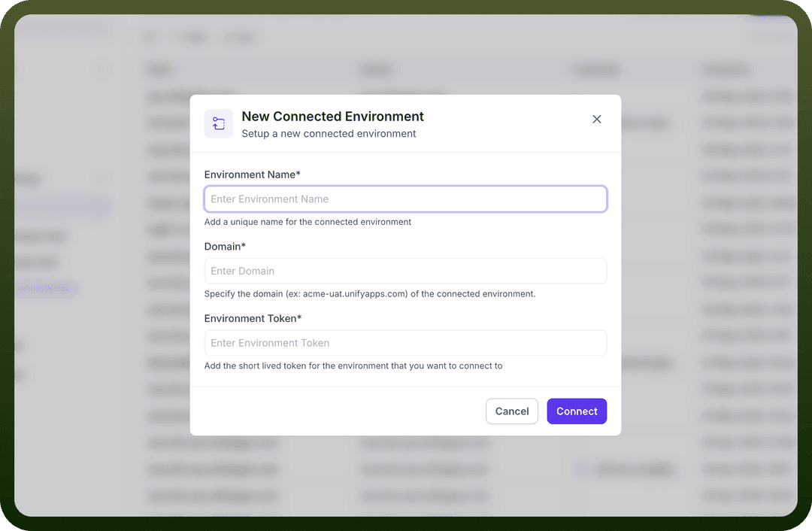Click the Environment Name* label
The image size is (812, 531).
pos(252,174)
